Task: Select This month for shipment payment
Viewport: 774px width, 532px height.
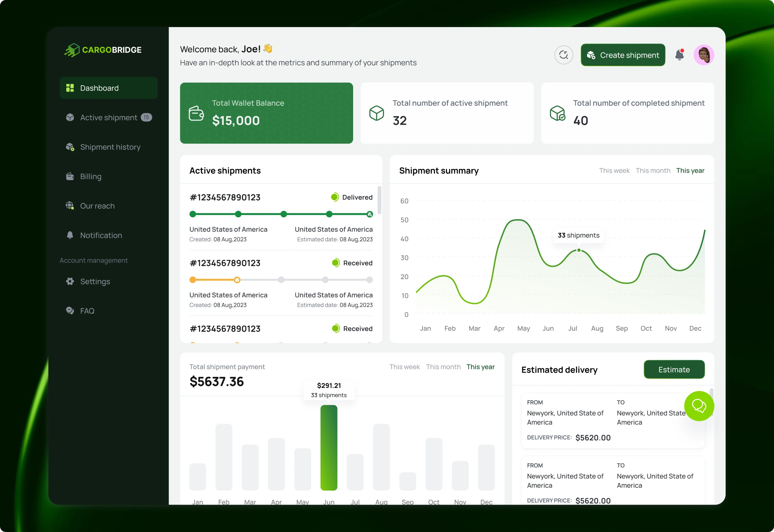Action: (x=443, y=367)
